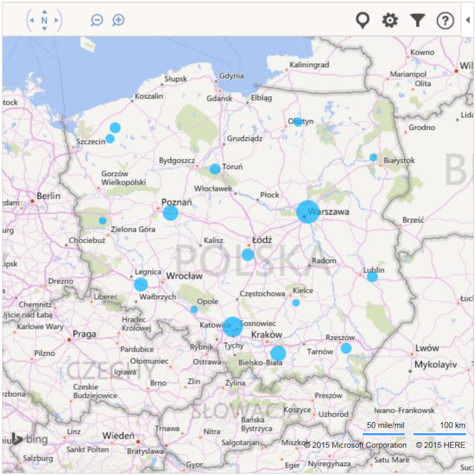Screen dimensions: 476x476
Task: Pan the map north with up arrow
Action: (44, 12)
